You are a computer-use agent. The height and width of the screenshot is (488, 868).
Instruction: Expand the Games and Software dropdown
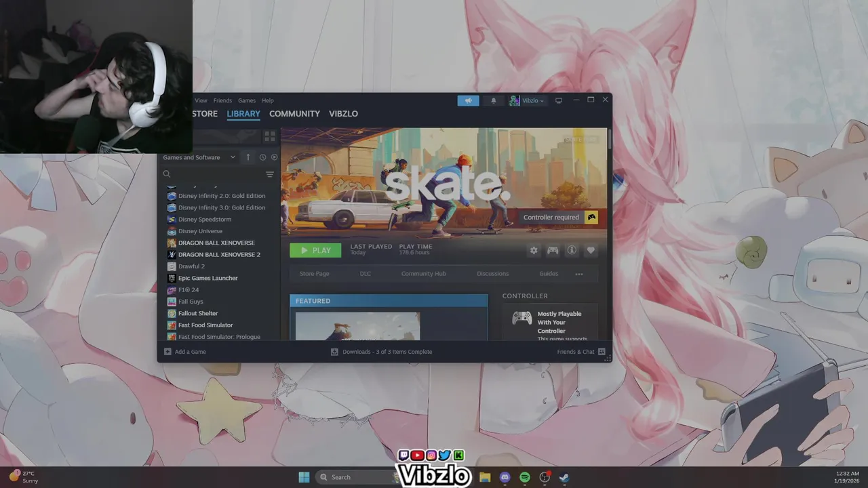[x=199, y=157]
